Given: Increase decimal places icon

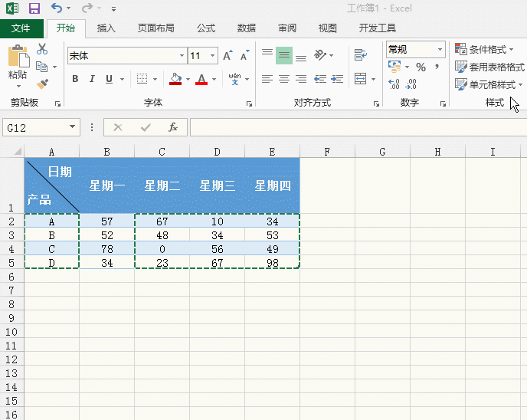Looking at the screenshot, I should point(394,84).
